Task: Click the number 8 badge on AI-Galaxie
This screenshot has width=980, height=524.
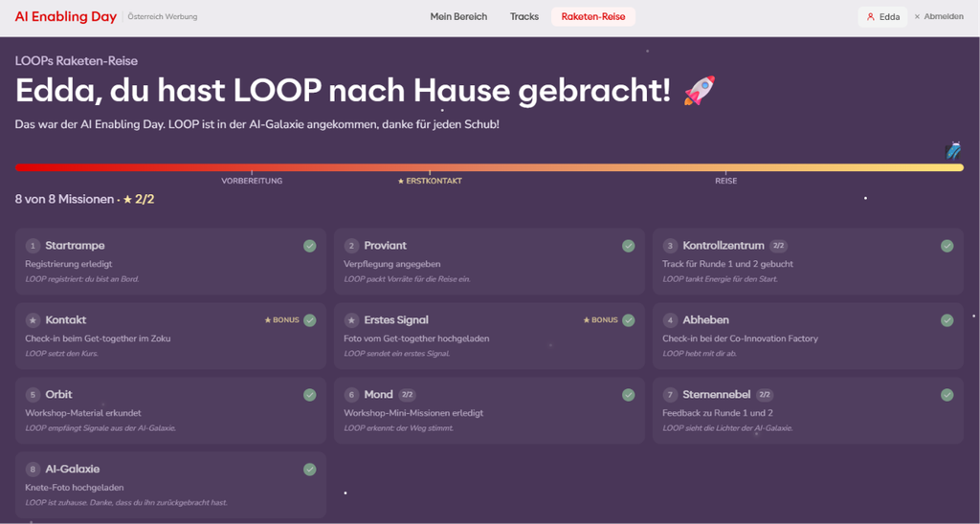Action: tap(33, 469)
